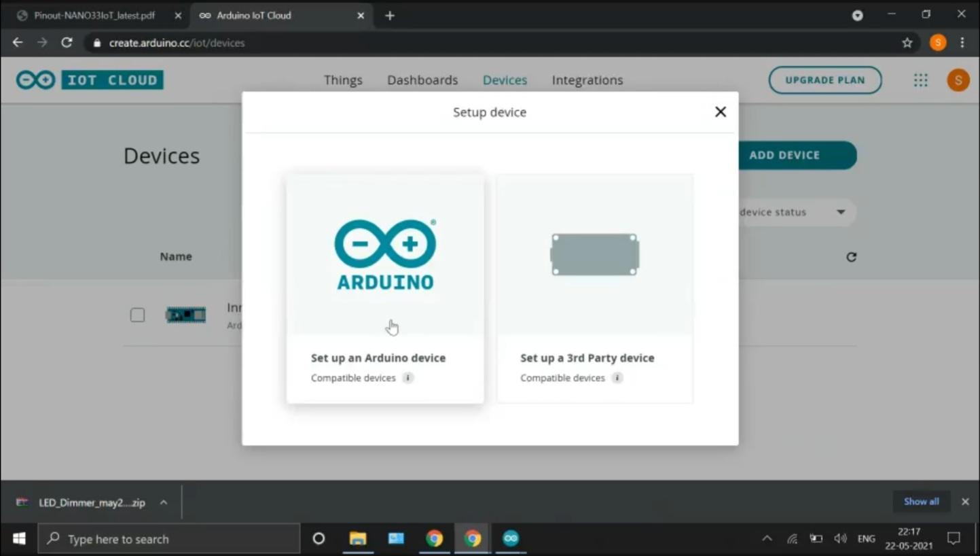Image resolution: width=980 pixels, height=556 pixels.
Task: Click Arduino IoT Cloud logo in header
Action: pos(90,80)
